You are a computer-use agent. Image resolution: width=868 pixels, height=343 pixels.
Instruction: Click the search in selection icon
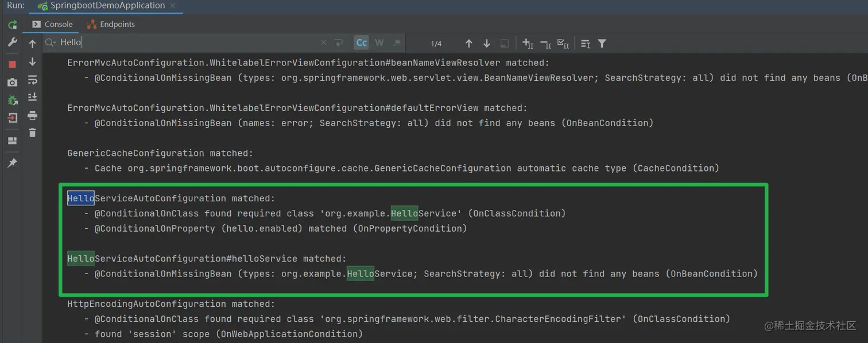click(505, 44)
